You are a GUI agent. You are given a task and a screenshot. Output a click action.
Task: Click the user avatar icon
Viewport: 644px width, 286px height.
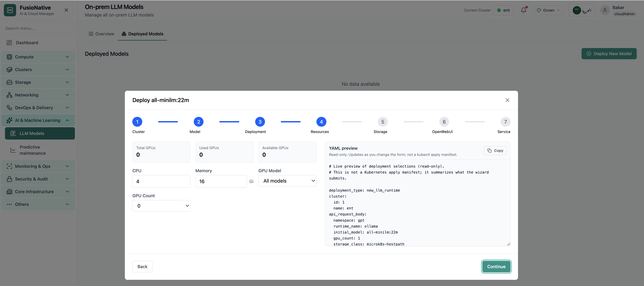[x=605, y=10]
